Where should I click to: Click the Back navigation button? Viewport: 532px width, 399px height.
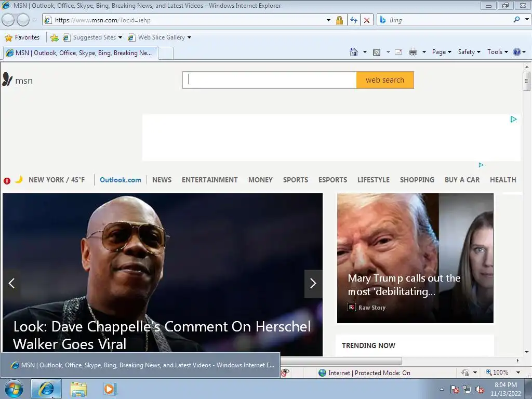pos(8,20)
